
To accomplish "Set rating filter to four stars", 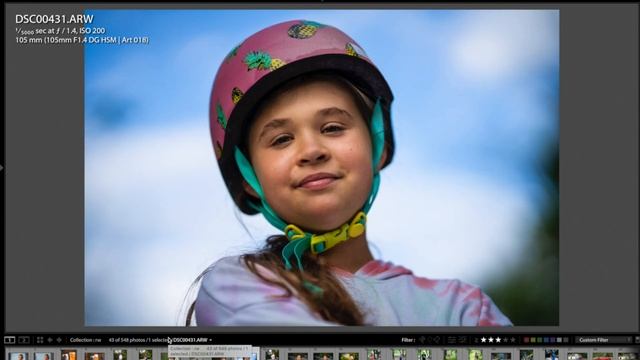I will pos(506,340).
